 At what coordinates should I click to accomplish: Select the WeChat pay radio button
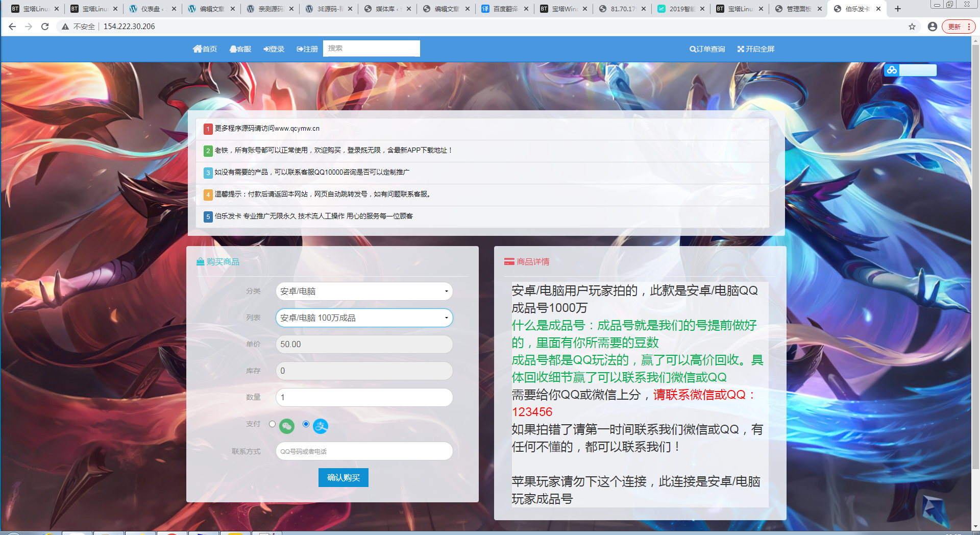[x=272, y=424]
